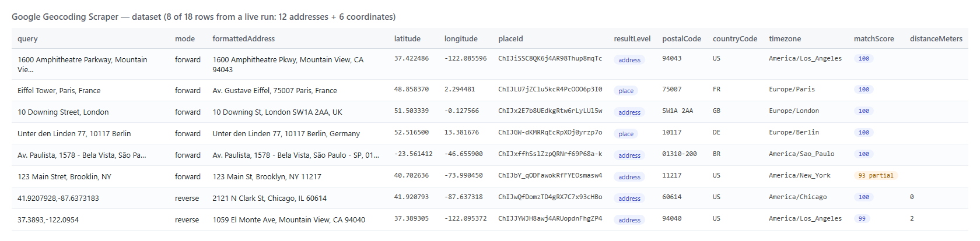Click the 'place' badge in the Eiffel Tower row
Screen dimensions: 980x241
click(x=626, y=91)
